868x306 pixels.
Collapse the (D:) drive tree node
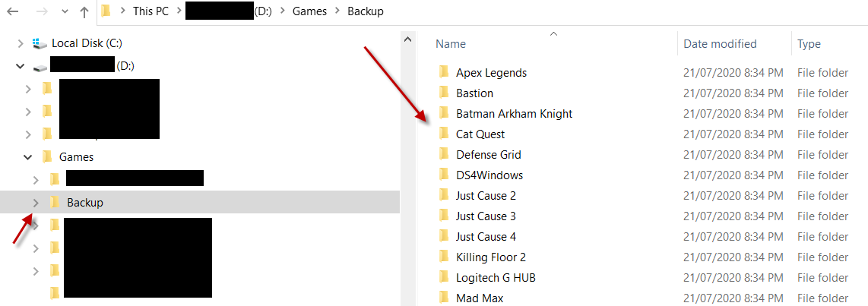[21, 66]
